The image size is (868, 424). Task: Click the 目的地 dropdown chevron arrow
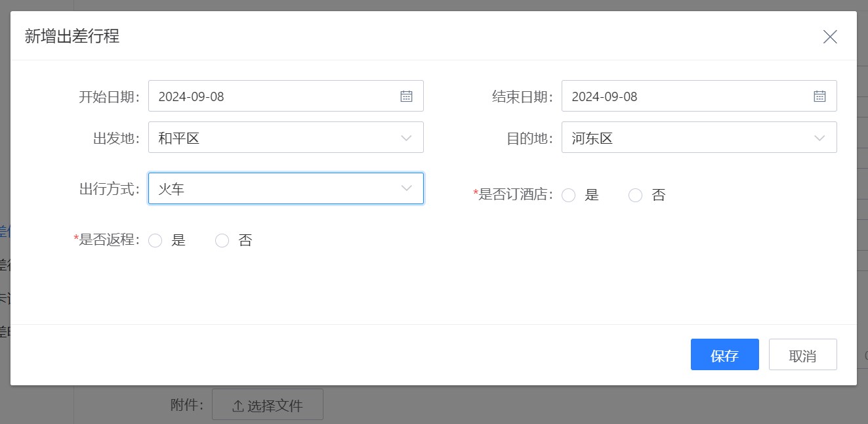click(x=818, y=137)
